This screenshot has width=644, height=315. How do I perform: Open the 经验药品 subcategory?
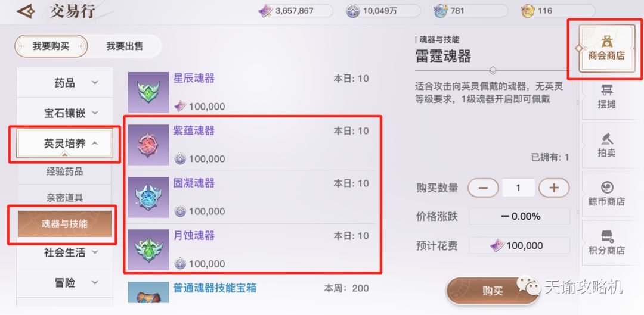(x=64, y=171)
